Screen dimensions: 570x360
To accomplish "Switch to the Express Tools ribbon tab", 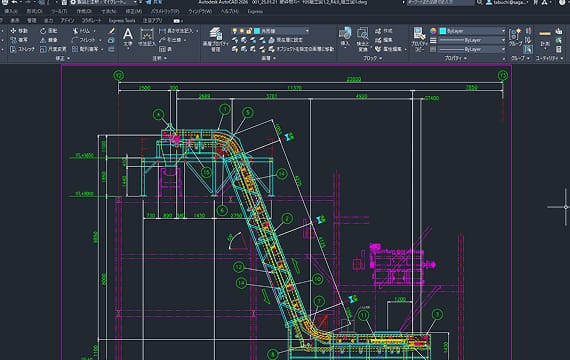I will [x=122, y=21].
